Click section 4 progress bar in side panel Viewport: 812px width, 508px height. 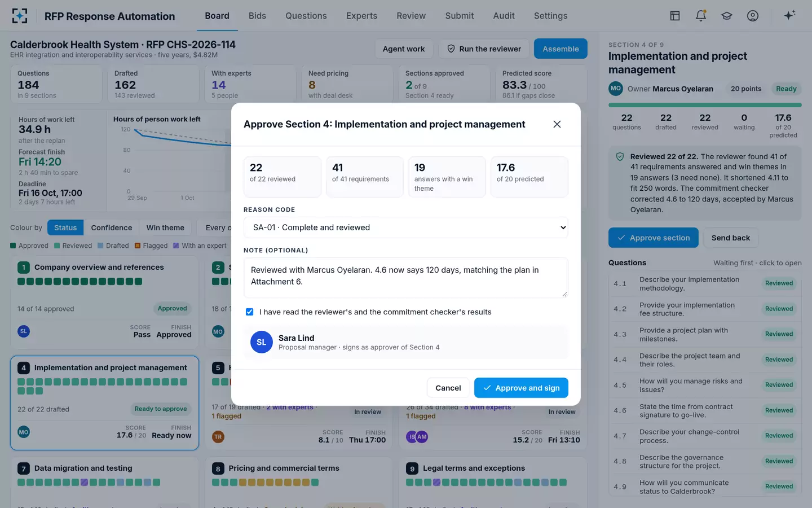click(705, 105)
